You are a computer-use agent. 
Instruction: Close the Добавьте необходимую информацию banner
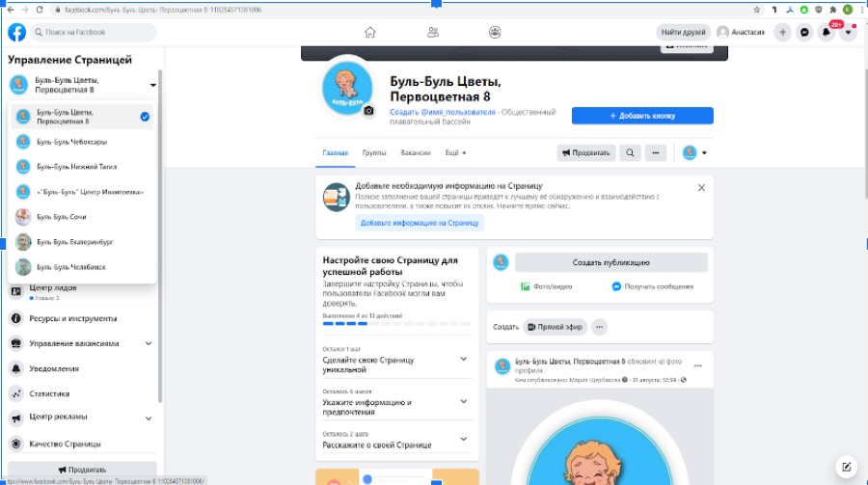tap(701, 188)
